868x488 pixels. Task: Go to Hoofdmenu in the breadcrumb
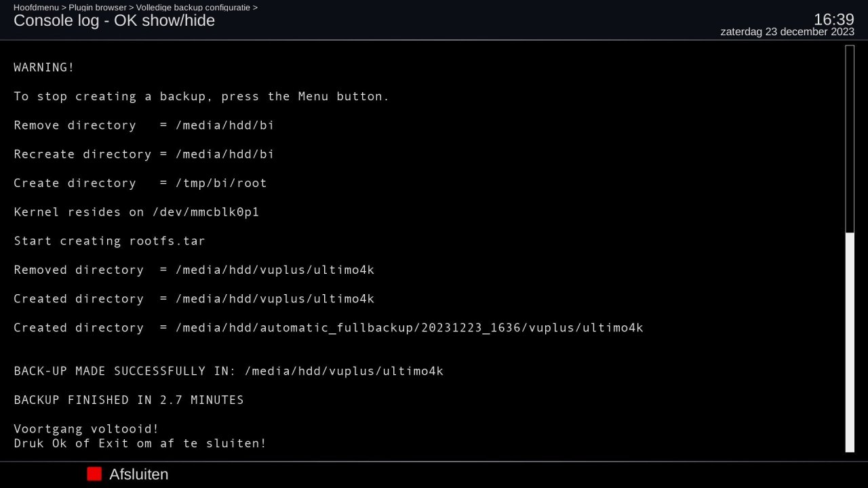pos(36,7)
